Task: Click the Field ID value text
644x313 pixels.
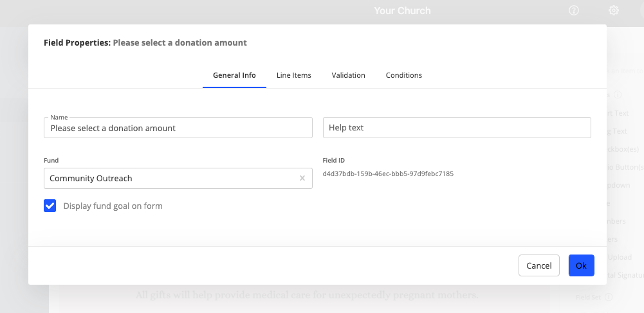Action: [x=388, y=174]
